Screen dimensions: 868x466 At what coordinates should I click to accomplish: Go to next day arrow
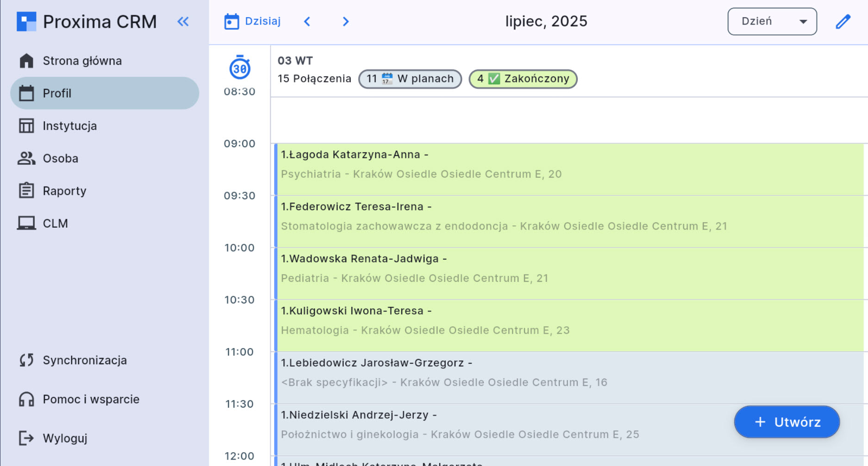(345, 22)
